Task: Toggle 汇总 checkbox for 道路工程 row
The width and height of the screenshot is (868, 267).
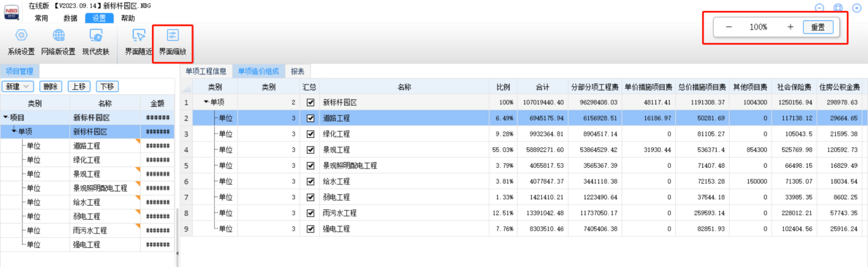Action: [x=310, y=118]
